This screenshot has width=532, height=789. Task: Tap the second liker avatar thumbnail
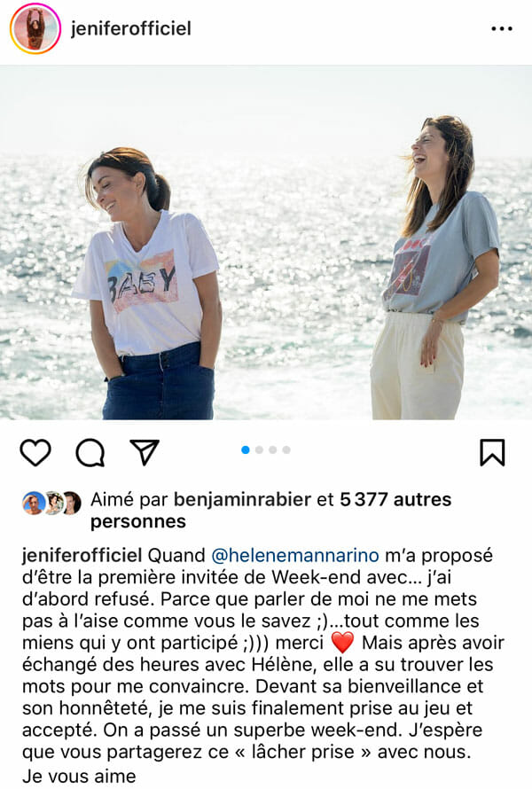point(53,503)
